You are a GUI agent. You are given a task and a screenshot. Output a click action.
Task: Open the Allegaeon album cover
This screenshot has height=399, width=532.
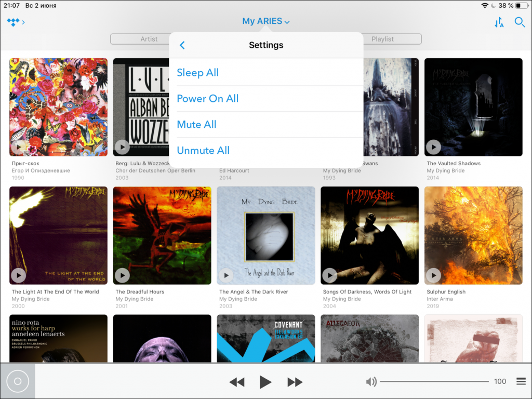tap(369, 339)
